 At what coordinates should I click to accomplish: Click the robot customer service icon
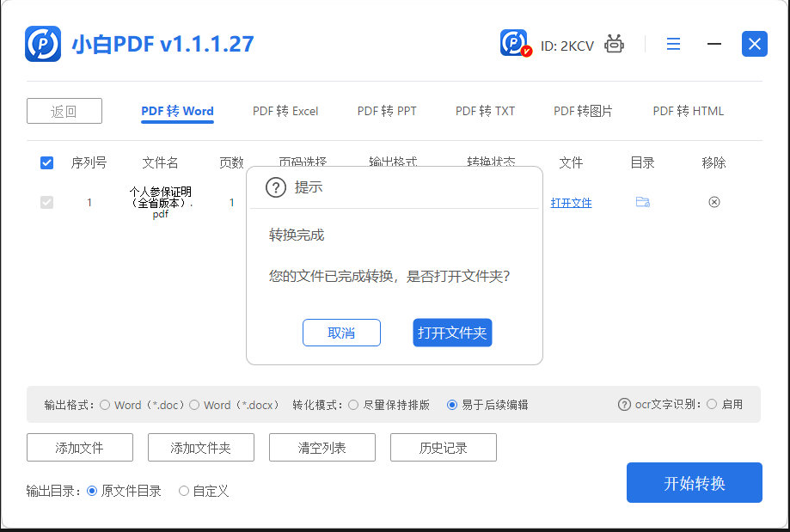(614, 45)
